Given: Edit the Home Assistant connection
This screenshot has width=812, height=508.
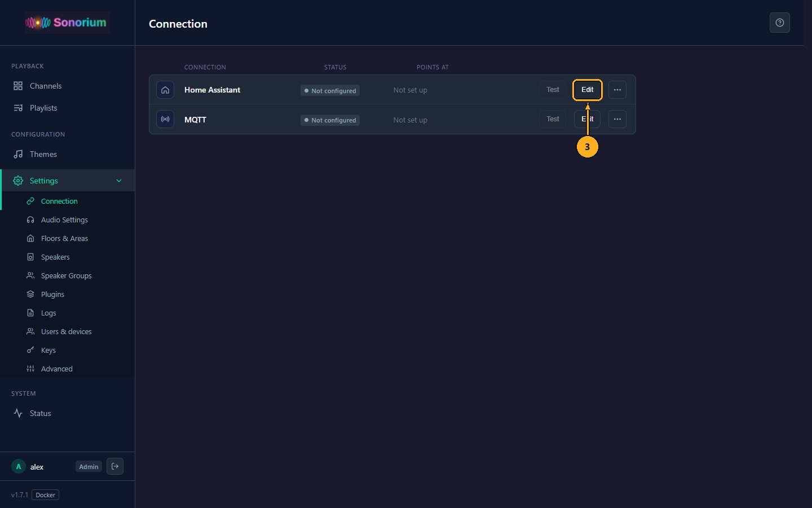Looking at the screenshot, I should point(588,90).
